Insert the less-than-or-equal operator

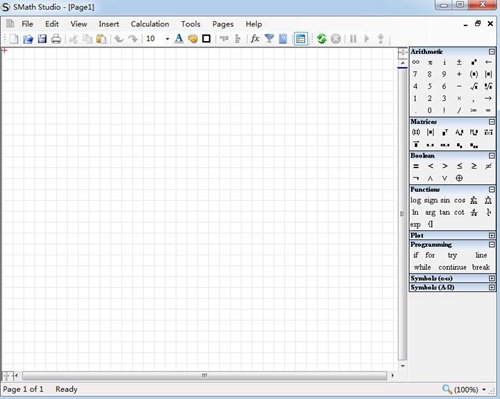pyautogui.click(x=459, y=166)
